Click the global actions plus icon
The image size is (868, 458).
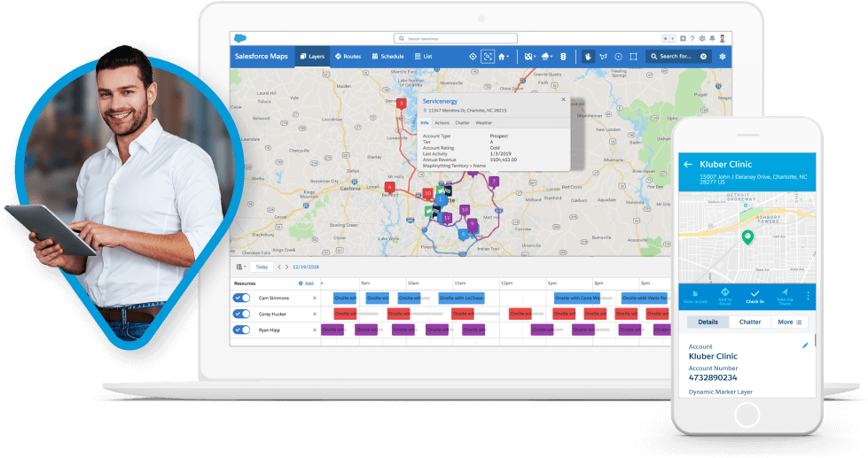[683, 39]
